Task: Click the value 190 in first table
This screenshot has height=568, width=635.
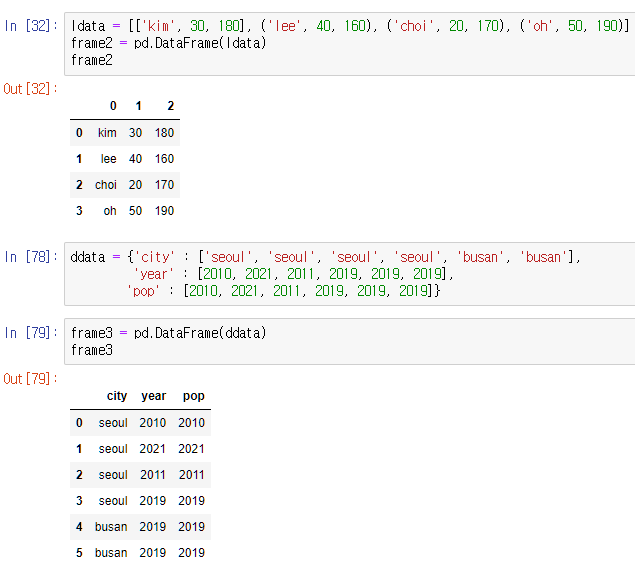Action: [164, 211]
